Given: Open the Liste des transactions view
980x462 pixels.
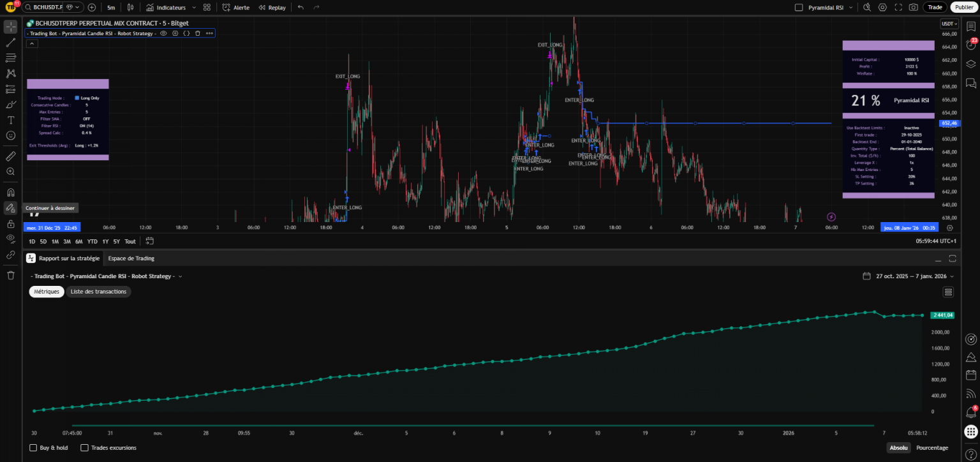Looking at the screenshot, I should click(x=98, y=291).
